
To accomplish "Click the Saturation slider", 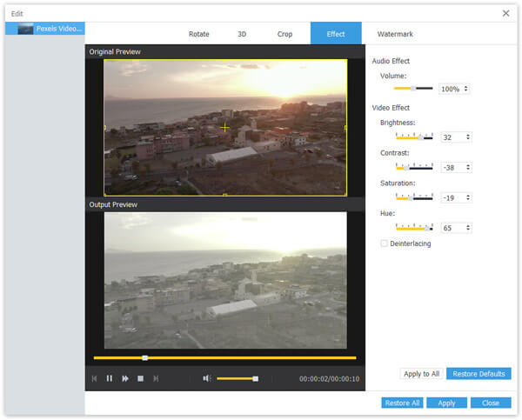I will pos(414,197).
